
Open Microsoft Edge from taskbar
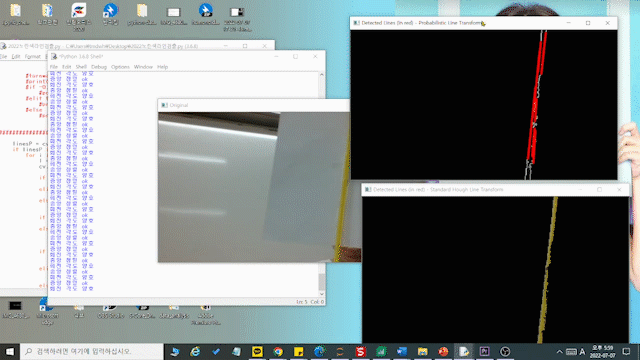(319, 351)
